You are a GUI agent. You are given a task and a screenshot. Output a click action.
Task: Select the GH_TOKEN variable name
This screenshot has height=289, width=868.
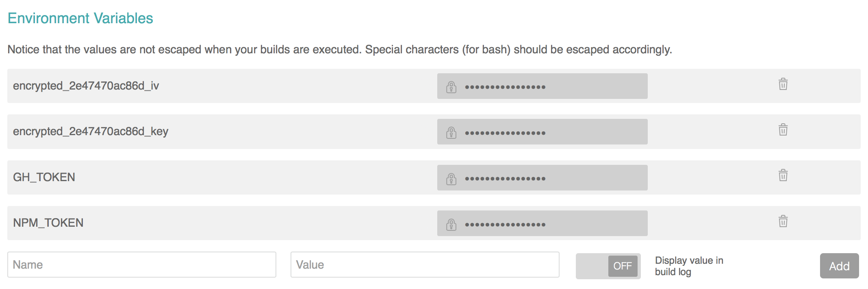coord(44,177)
